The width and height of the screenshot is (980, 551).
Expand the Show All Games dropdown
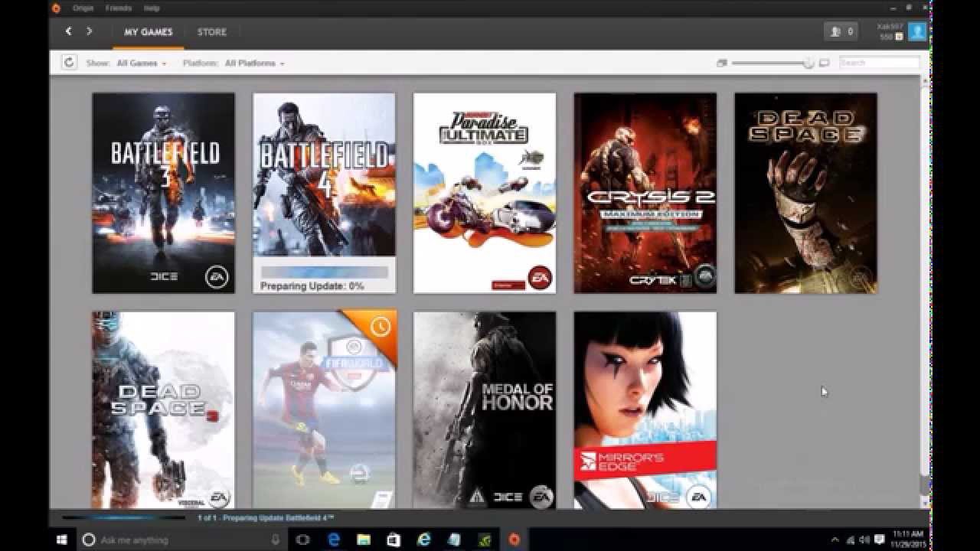141,64
